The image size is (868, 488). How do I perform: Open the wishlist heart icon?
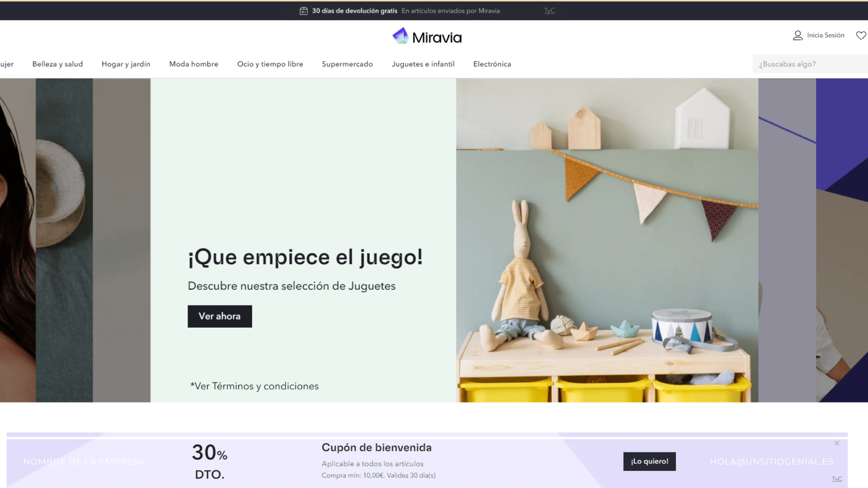[x=861, y=35]
